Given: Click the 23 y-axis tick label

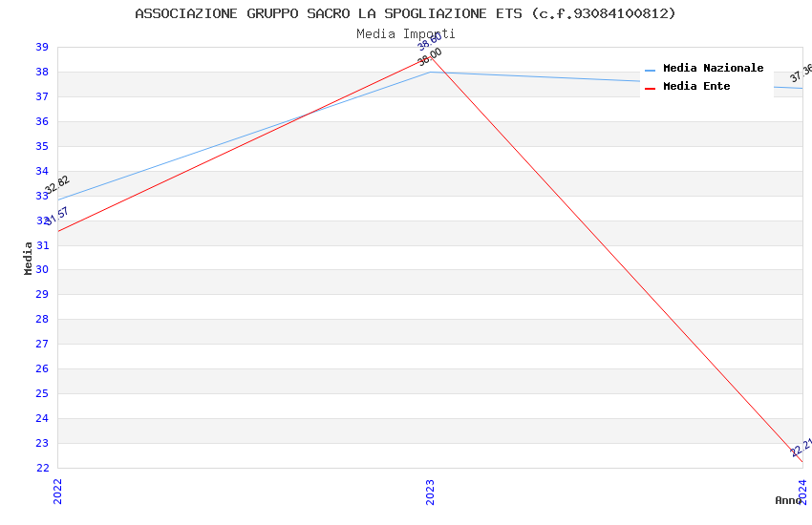Looking at the screenshot, I should pyautogui.click(x=42, y=443).
